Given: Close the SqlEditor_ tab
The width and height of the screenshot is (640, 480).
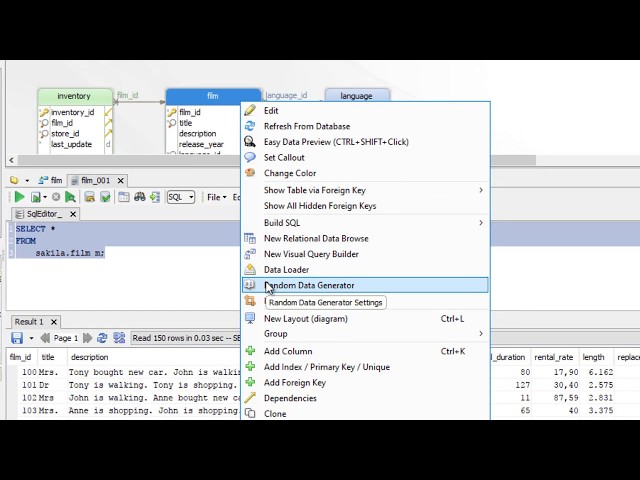Looking at the screenshot, I should pyautogui.click(x=73, y=214).
